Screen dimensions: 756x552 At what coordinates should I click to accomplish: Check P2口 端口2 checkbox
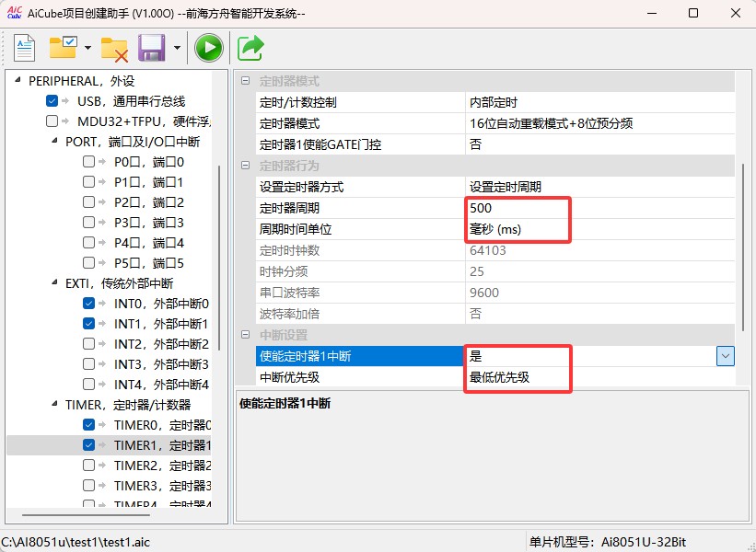coord(88,201)
